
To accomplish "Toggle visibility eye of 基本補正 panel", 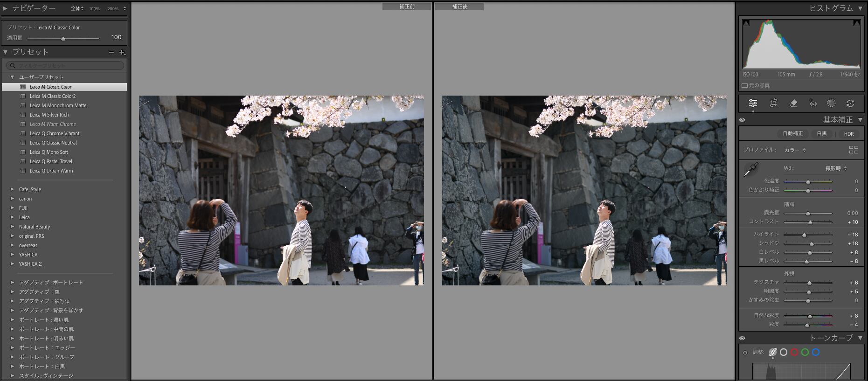I will (742, 120).
